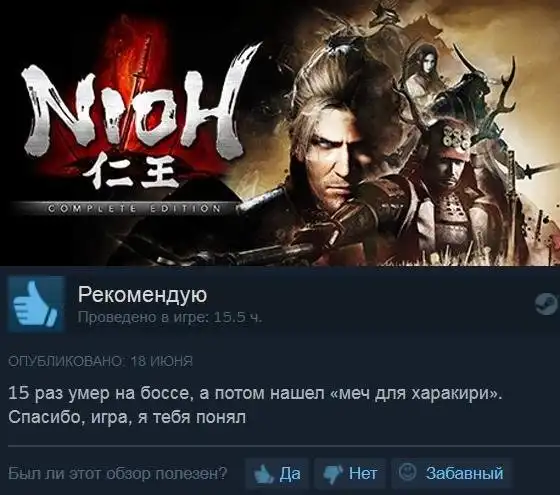Click the playtime text Проведено в игре
This screenshot has height=495, width=560.
pos(170,317)
